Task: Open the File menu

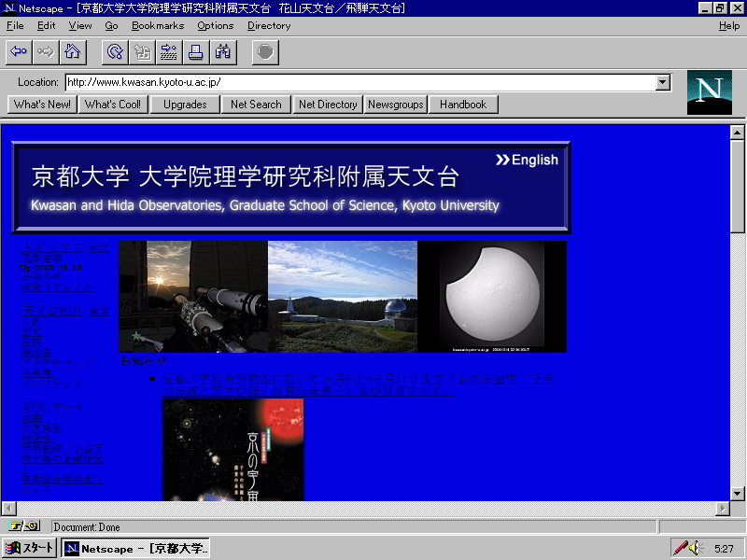Action: pyautogui.click(x=15, y=26)
